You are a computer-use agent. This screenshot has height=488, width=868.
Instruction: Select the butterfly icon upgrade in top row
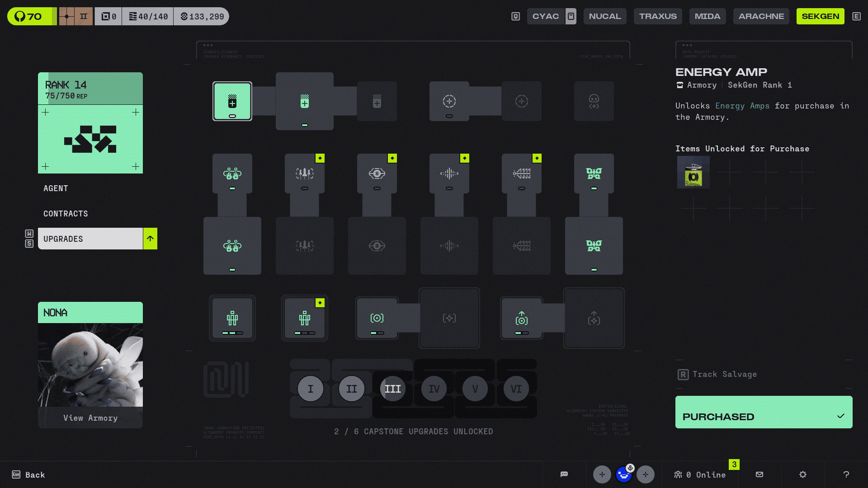[x=594, y=174]
